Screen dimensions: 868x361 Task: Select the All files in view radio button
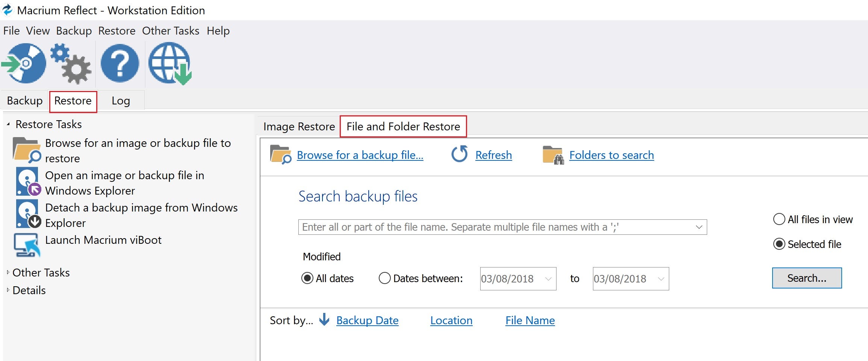click(x=779, y=219)
